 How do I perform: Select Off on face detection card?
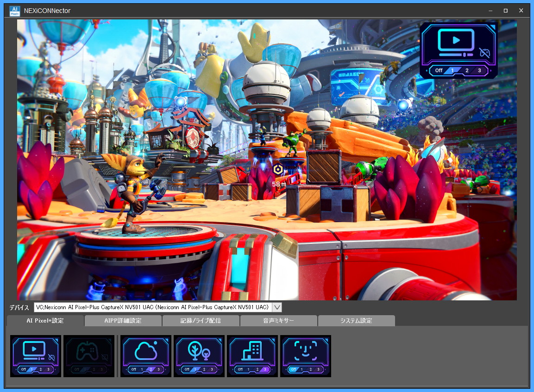click(x=293, y=369)
